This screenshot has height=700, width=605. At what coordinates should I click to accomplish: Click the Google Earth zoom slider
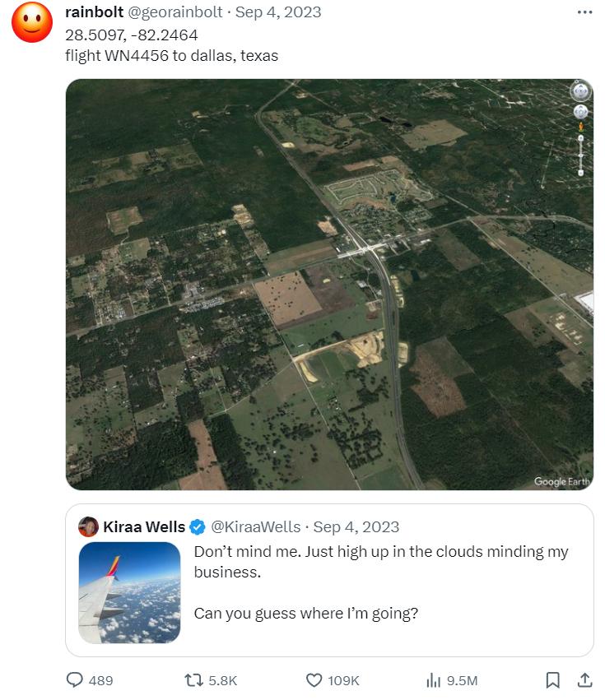point(581,155)
